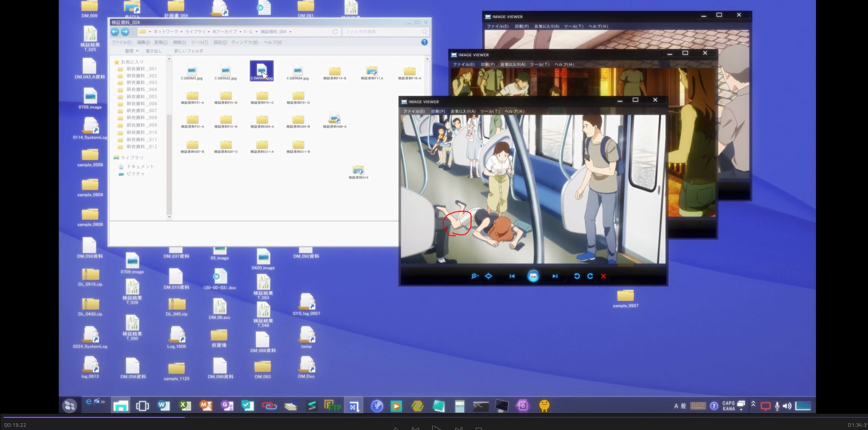Open the calculator icon in taskbar
The width and height of the screenshot is (868, 430).
459,406
